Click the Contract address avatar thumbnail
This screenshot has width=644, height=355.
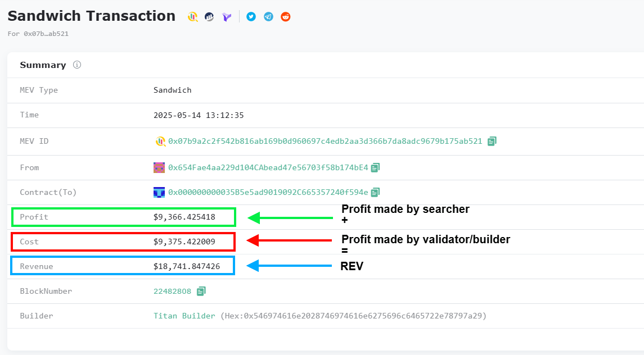[159, 192]
